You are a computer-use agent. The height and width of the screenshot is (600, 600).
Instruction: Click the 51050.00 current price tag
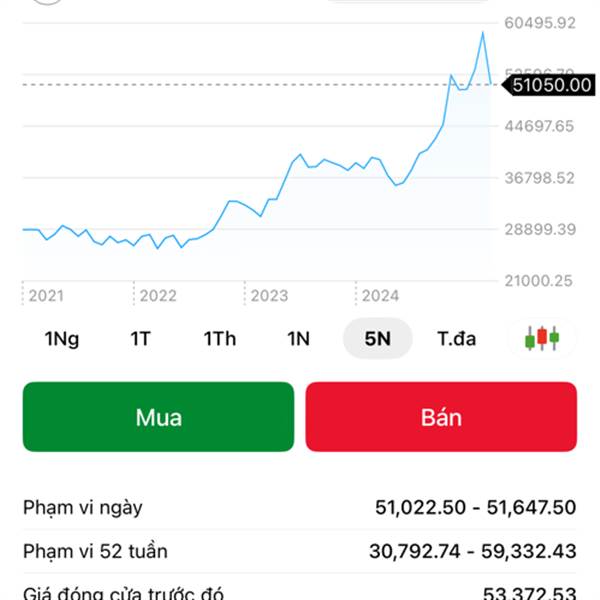click(x=551, y=85)
